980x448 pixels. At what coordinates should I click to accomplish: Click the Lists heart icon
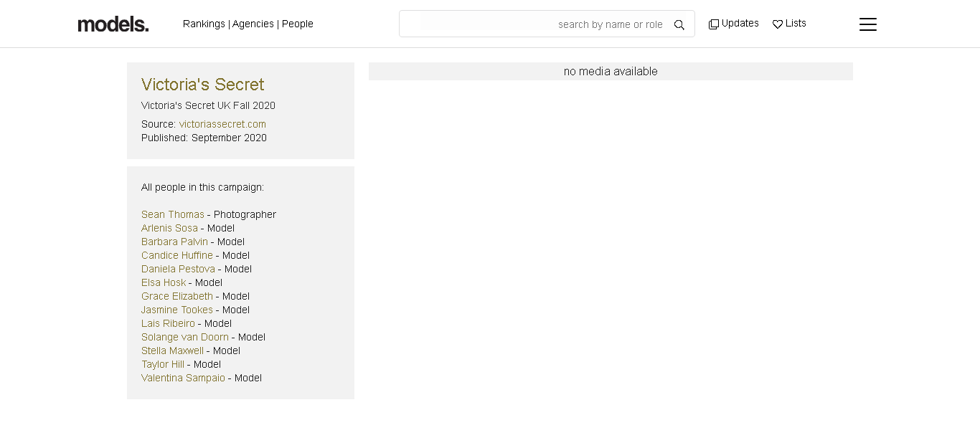(x=777, y=24)
